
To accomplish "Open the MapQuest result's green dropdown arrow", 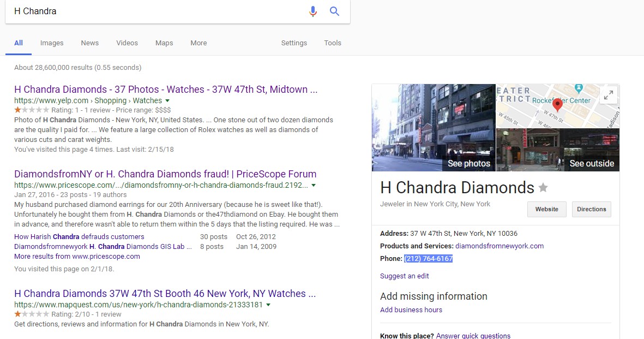I will [x=268, y=305].
